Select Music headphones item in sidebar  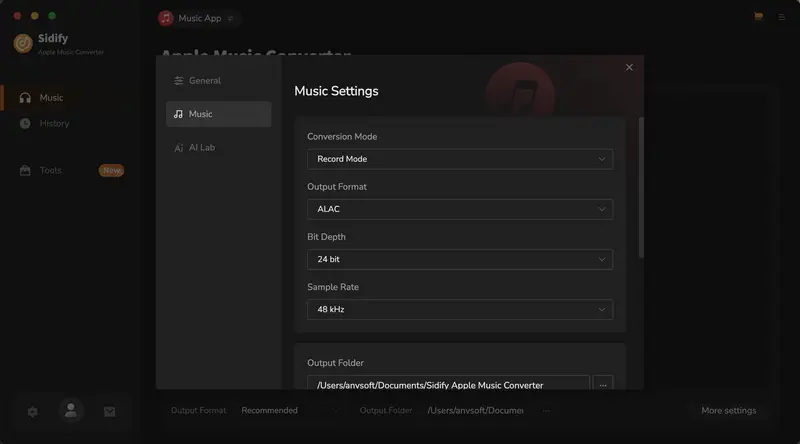(50, 98)
